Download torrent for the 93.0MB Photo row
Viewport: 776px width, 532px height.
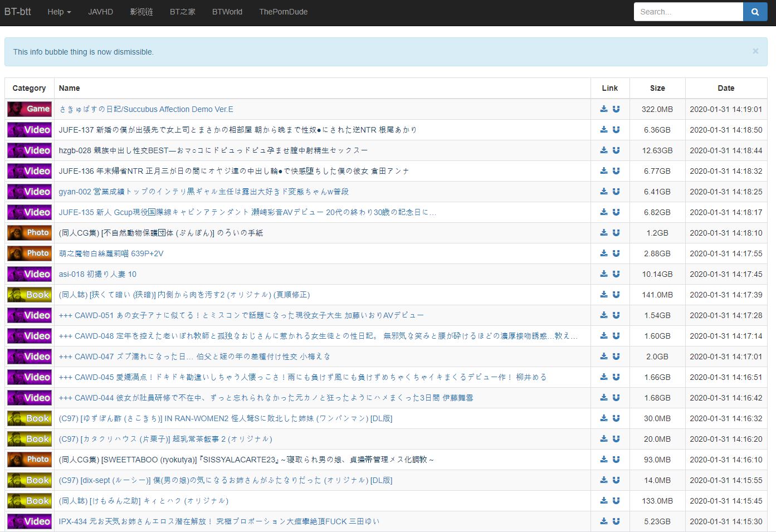(604, 460)
